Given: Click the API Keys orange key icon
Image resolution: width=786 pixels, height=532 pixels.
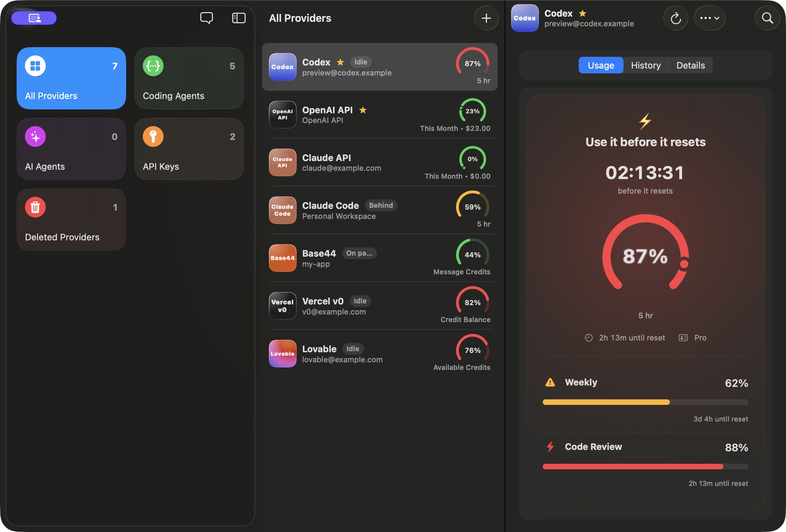Looking at the screenshot, I should pyautogui.click(x=153, y=136).
